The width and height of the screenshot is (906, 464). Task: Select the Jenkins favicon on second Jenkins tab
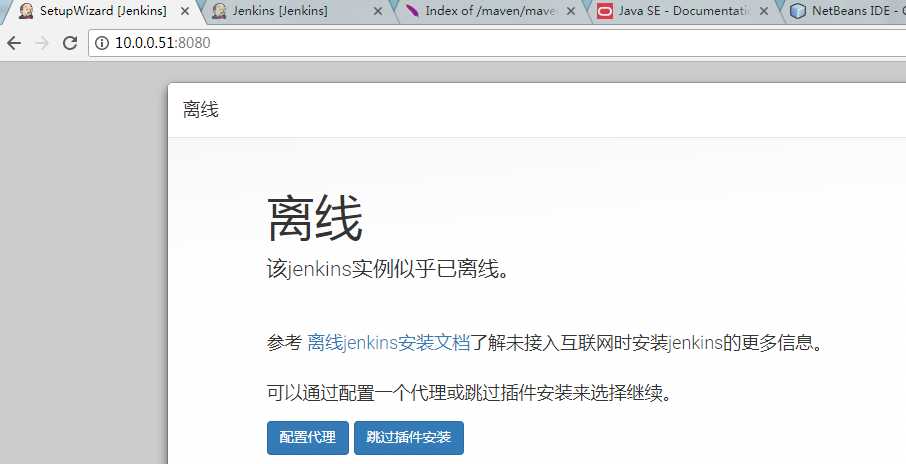[x=219, y=11]
